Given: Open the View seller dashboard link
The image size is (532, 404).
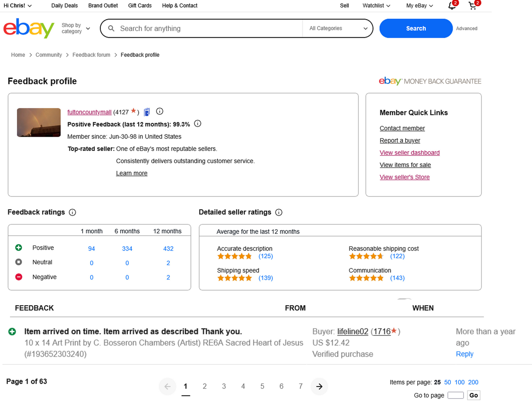Looking at the screenshot, I should (x=409, y=153).
